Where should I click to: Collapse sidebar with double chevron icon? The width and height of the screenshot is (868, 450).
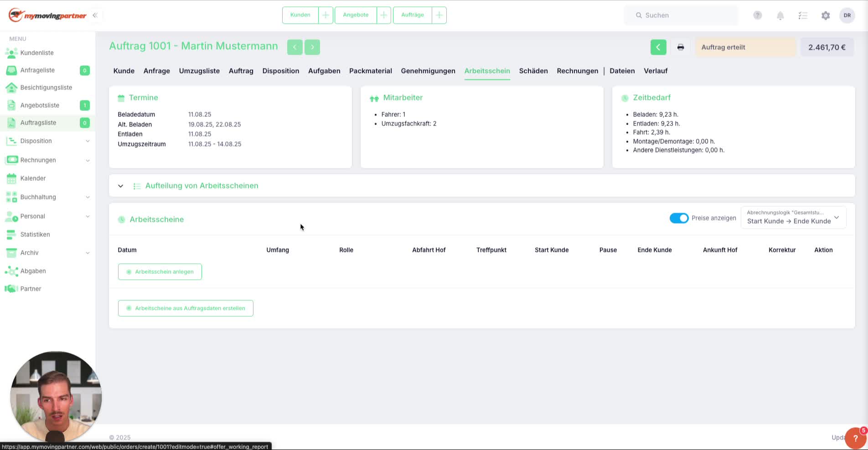coord(95,15)
